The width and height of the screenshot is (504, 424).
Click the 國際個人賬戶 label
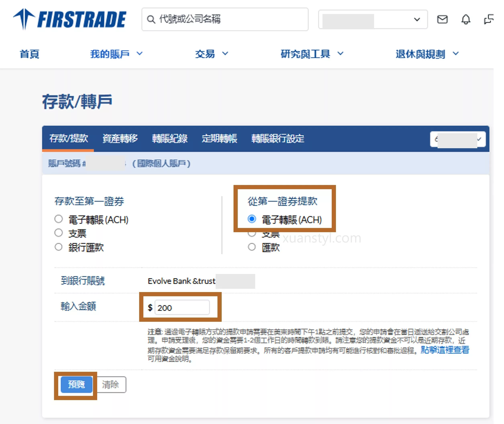coord(161,163)
